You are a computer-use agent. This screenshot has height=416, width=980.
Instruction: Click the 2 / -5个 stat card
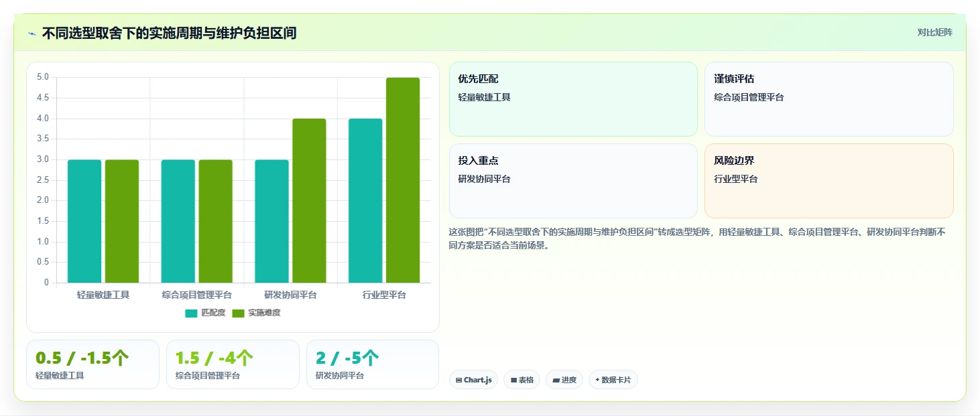coord(373,364)
